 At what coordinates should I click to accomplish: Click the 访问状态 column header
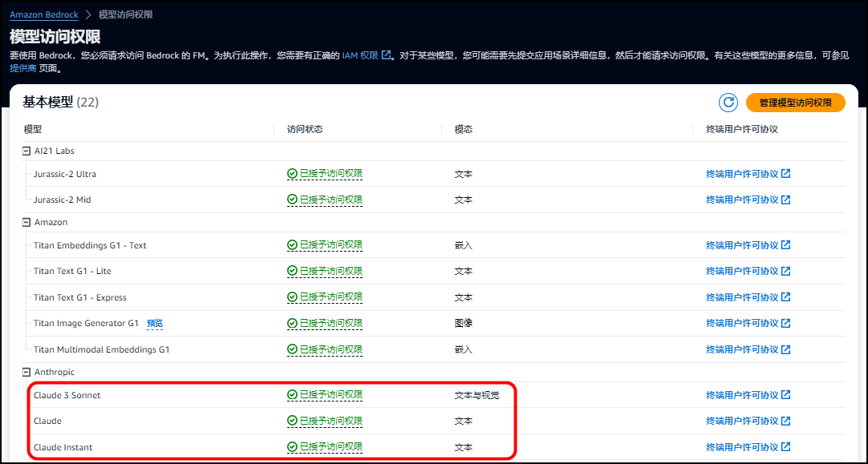tap(305, 129)
